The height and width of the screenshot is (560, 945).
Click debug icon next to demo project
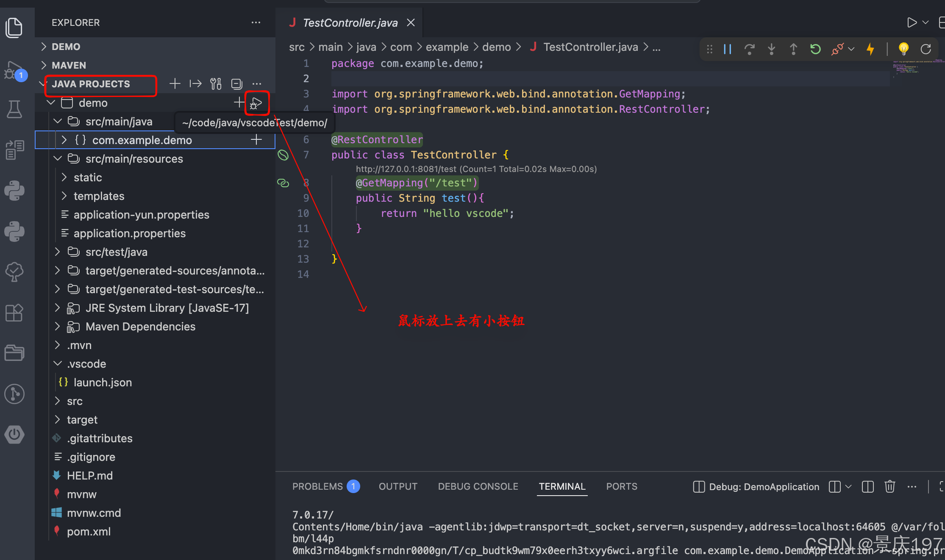(256, 103)
